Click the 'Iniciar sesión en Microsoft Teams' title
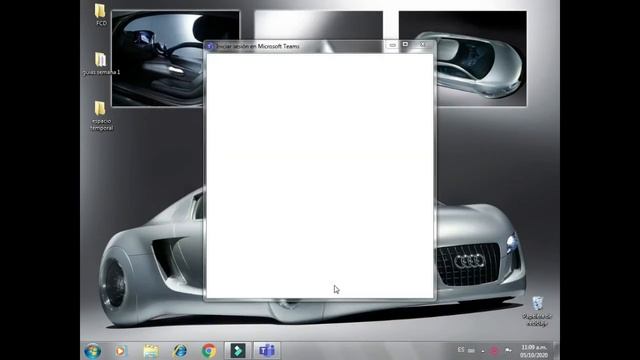The width and height of the screenshot is (640, 360). pyautogui.click(x=258, y=46)
